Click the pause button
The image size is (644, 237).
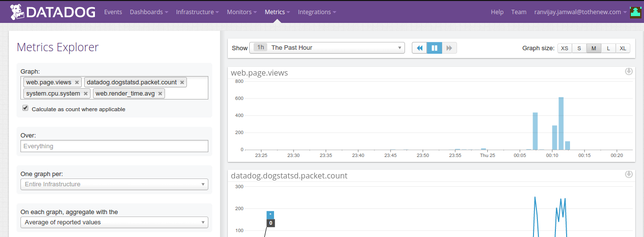(434, 48)
